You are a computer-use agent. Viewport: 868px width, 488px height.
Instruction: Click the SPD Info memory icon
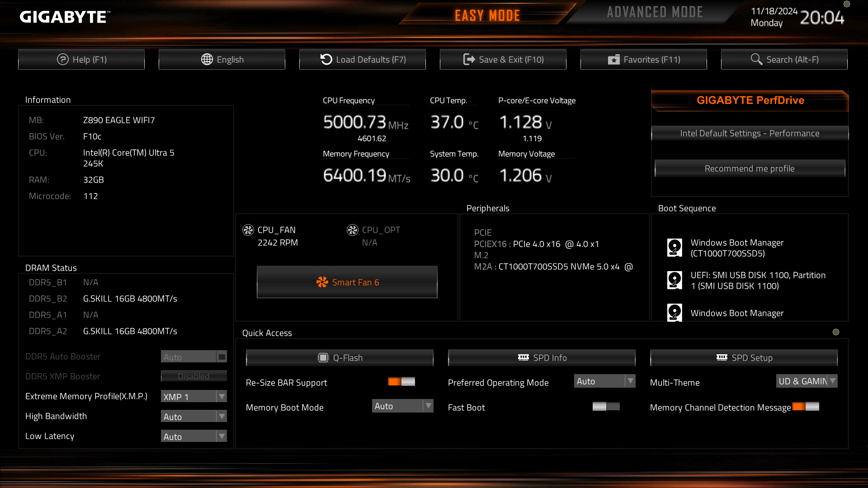click(524, 357)
